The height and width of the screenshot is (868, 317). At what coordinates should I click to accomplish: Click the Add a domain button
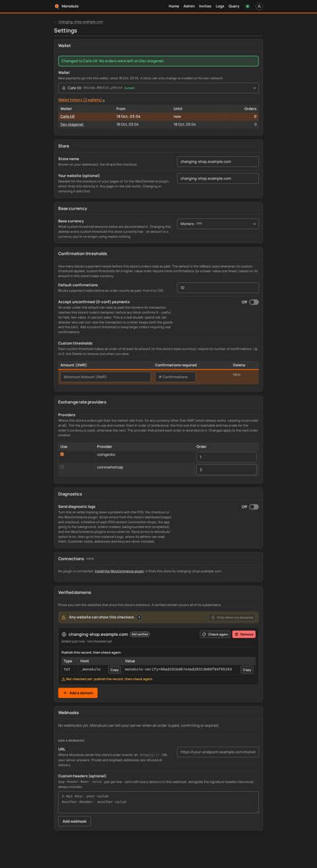[x=78, y=693]
